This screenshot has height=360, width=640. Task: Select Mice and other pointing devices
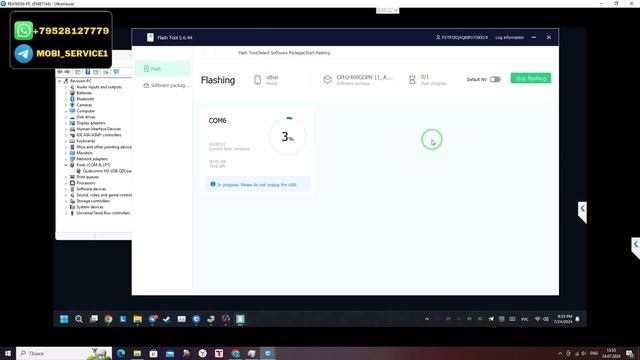tap(104, 147)
